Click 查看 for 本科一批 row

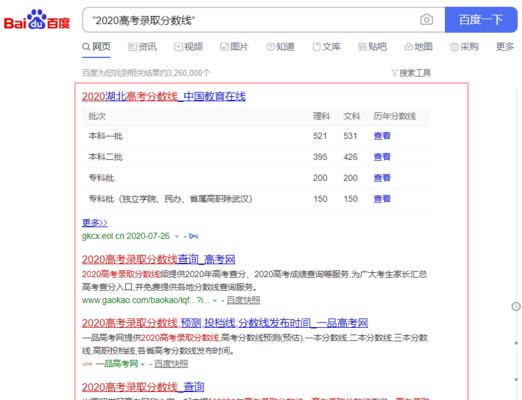pos(382,136)
